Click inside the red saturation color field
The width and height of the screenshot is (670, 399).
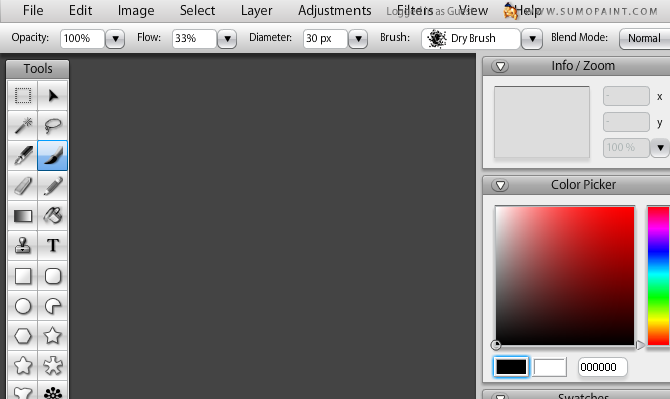click(x=565, y=276)
